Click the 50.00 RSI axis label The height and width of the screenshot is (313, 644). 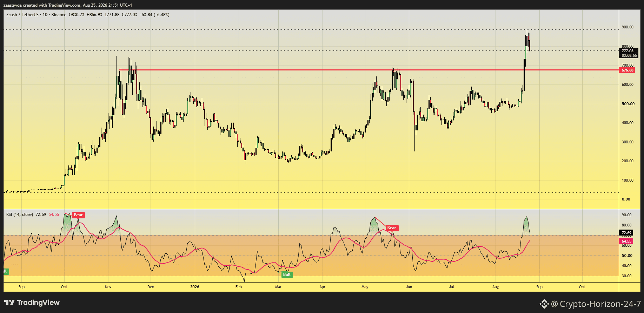click(627, 256)
